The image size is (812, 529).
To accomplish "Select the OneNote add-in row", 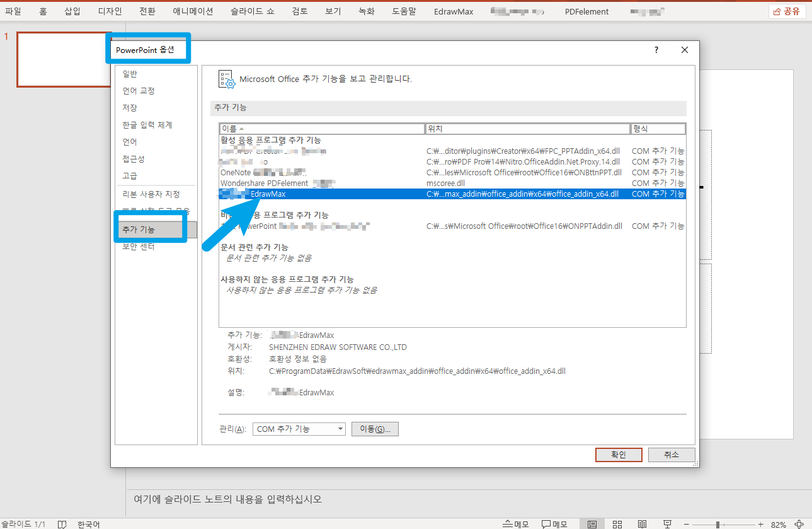I will 452,172.
